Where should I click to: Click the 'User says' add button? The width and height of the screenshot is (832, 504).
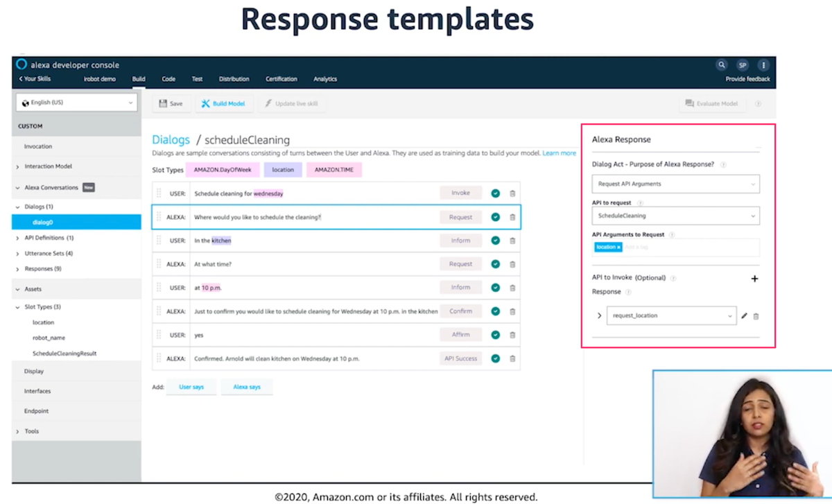coord(191,387)
